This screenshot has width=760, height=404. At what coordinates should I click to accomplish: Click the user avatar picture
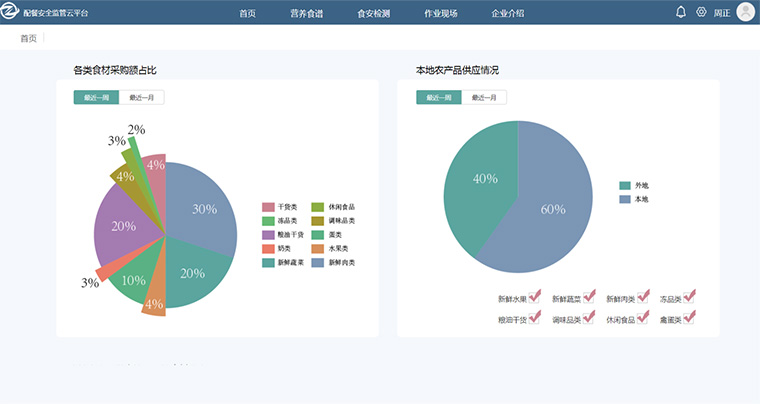(x=745, y=12)
